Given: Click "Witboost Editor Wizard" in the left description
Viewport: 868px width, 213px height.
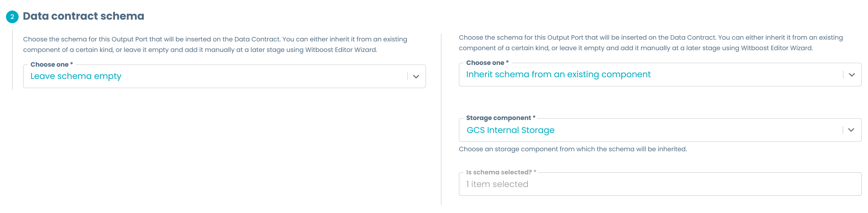Looking at the screenshot, I should (341, 50).
